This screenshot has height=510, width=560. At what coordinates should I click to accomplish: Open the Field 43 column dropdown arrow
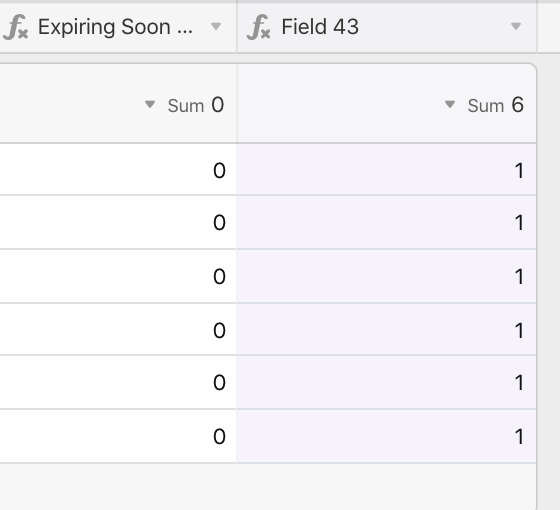click(516, 26)
